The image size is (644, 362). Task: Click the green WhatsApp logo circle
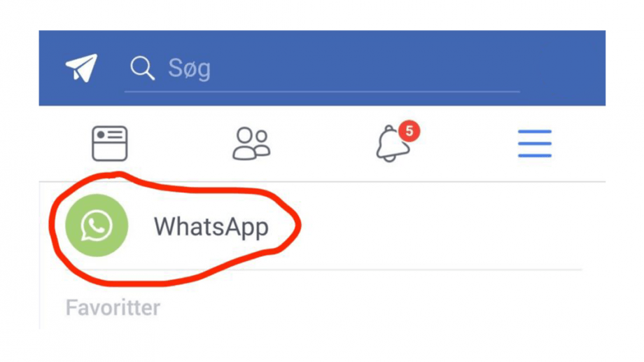tap(97, 225)
